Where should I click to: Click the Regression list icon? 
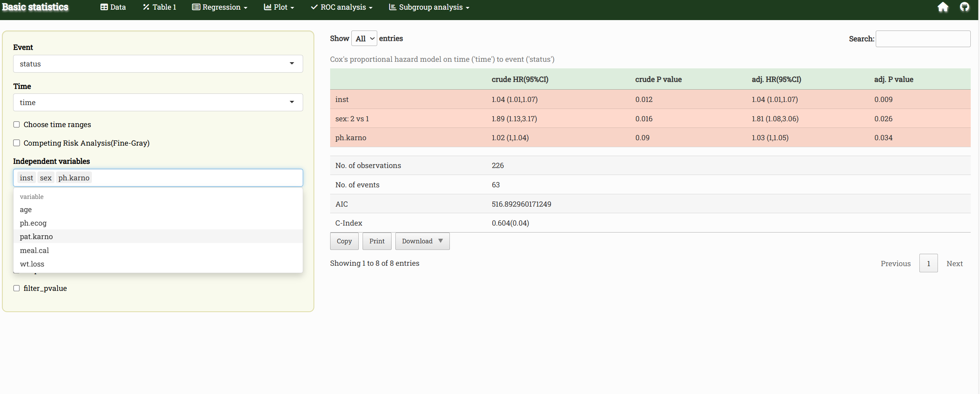click(x=196, y=7)
